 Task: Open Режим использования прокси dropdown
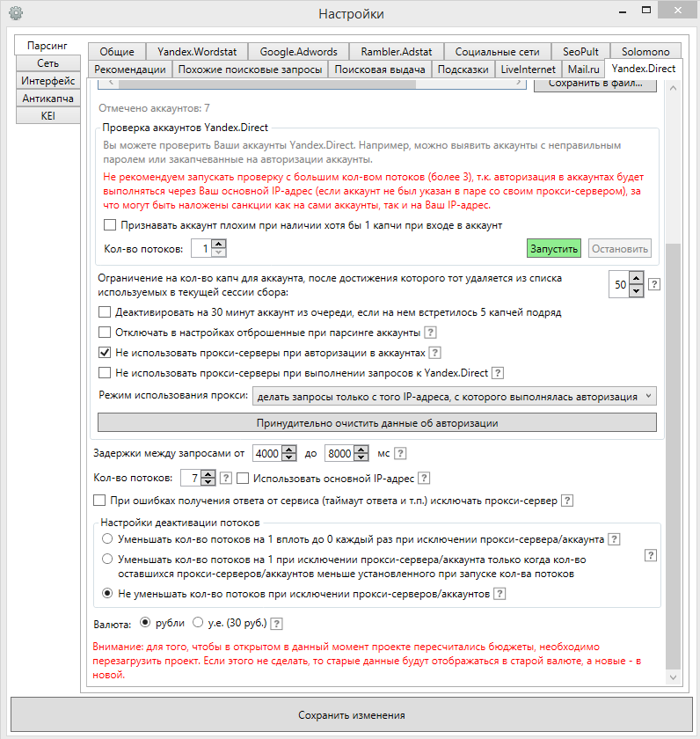click(x=454, y=397)
